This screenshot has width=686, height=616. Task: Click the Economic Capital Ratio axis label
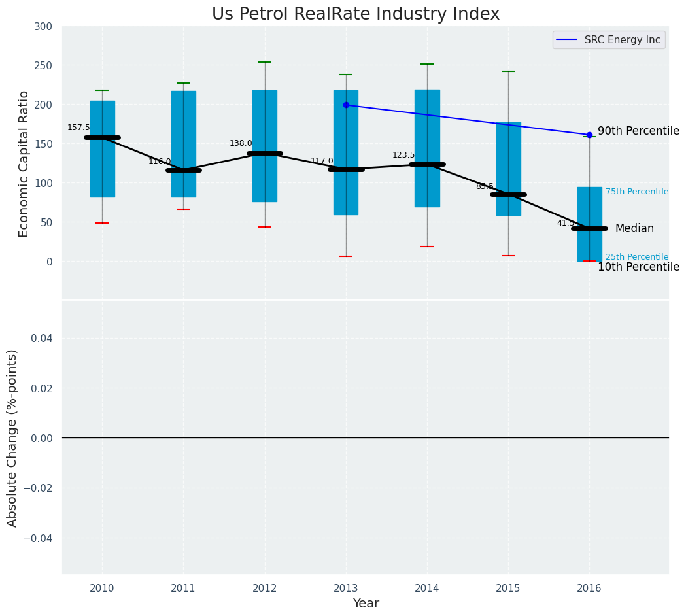coord(24,163)
